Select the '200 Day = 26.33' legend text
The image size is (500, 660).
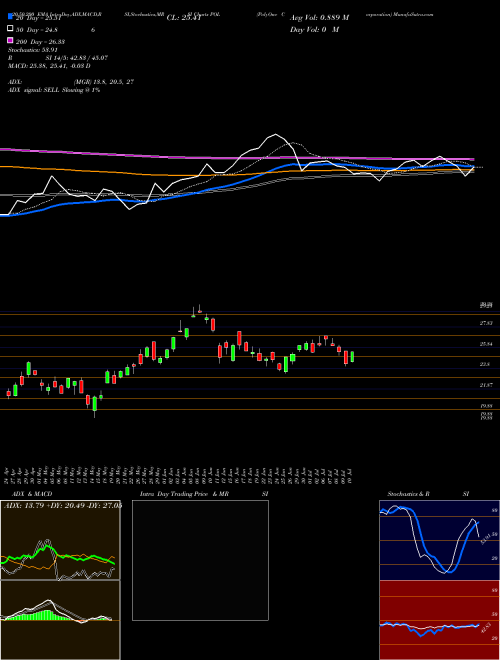(x=40, y=41)
